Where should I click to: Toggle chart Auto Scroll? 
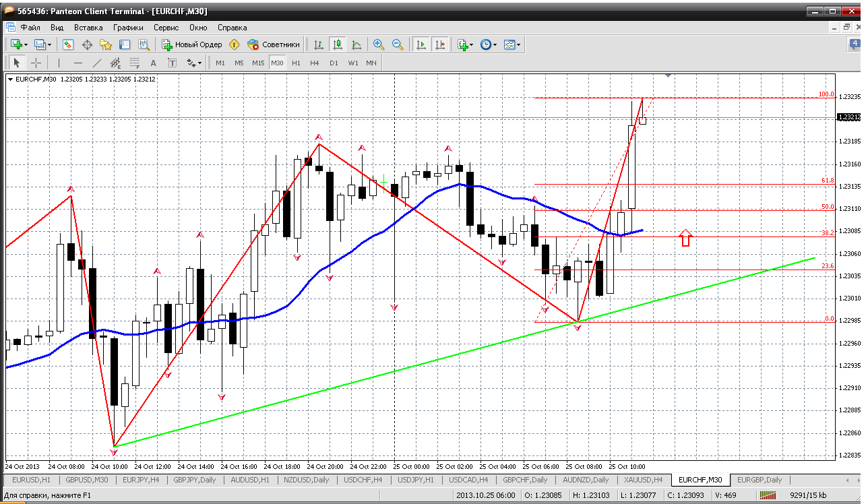coord(421,44)
